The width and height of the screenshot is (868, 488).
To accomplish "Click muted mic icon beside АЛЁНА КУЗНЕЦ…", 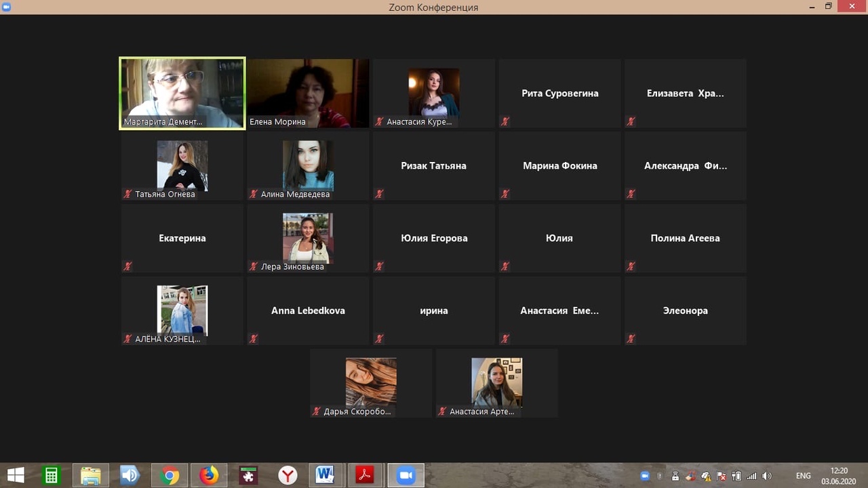I will tap(127, 339).
